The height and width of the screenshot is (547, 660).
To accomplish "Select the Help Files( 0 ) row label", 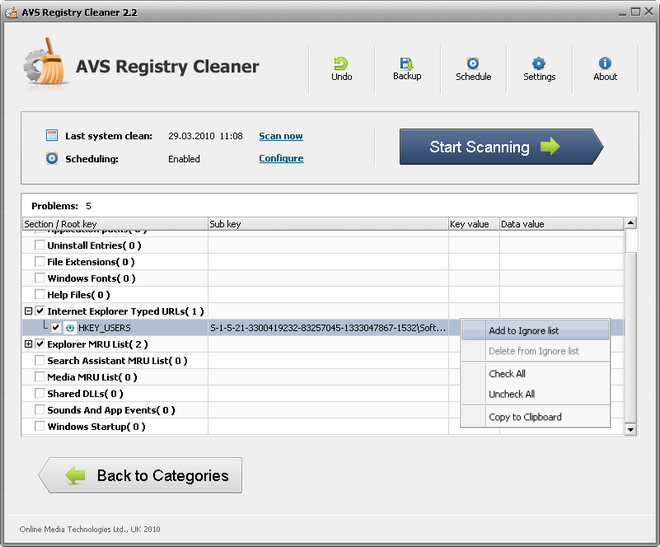I will tap(78, 295).
